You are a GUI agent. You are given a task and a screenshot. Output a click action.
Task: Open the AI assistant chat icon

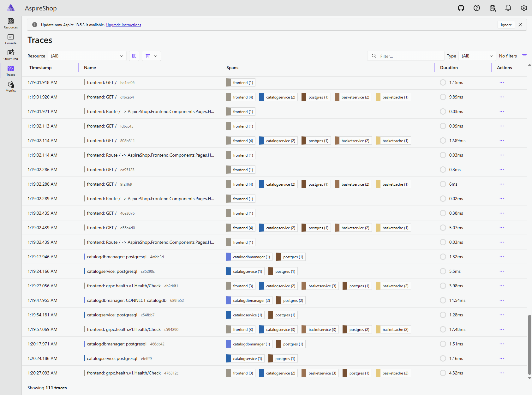tap(493, 8)
